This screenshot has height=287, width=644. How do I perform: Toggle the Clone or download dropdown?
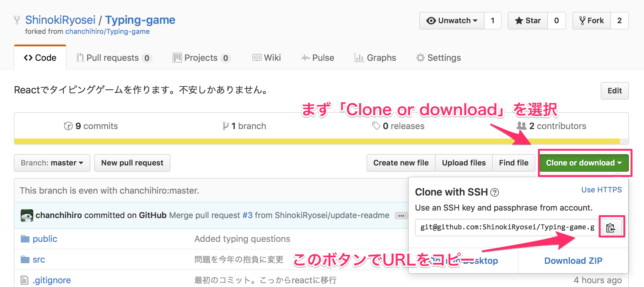[x=584, y=163]
